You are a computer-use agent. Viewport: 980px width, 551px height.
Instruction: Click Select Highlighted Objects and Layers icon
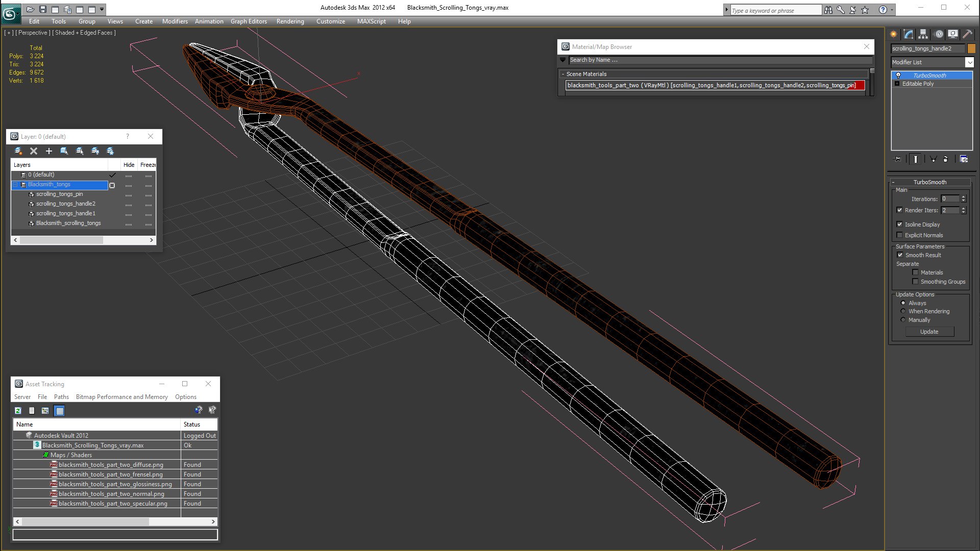pyautogui.click(x=64, y=151)
